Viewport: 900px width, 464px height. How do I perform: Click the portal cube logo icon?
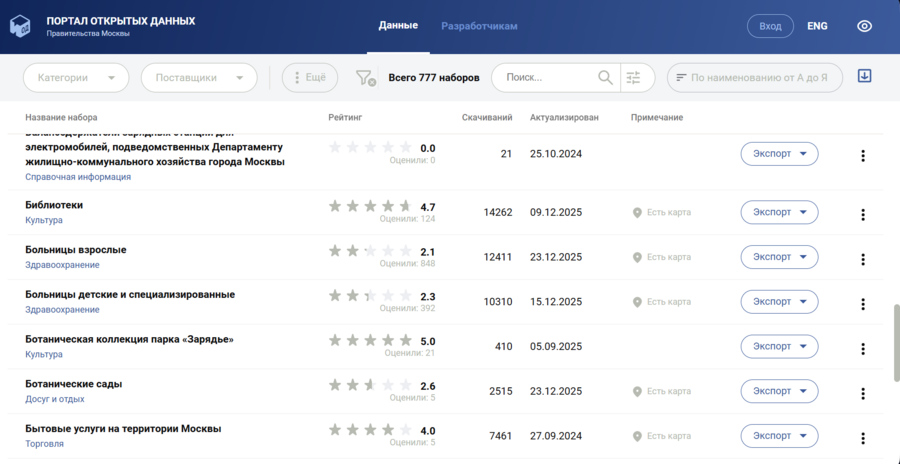pos(20,26)
